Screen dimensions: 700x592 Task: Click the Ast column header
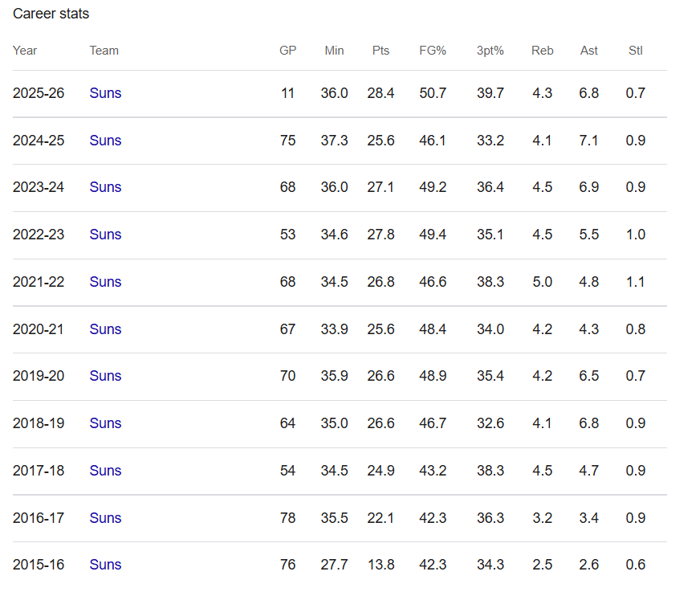tap(588, 51)
